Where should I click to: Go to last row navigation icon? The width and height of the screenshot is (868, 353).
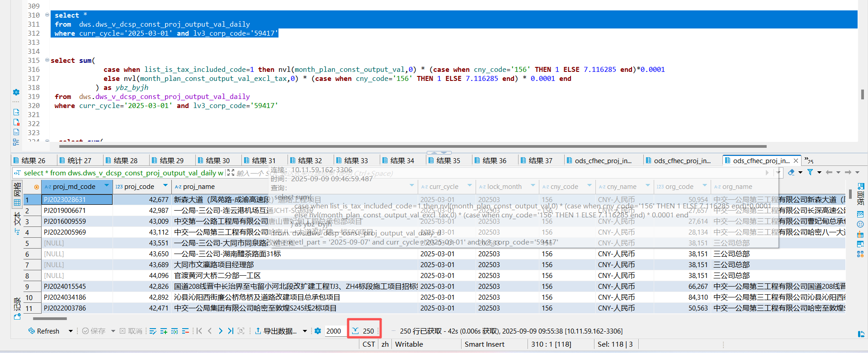[x=231, y=331]
